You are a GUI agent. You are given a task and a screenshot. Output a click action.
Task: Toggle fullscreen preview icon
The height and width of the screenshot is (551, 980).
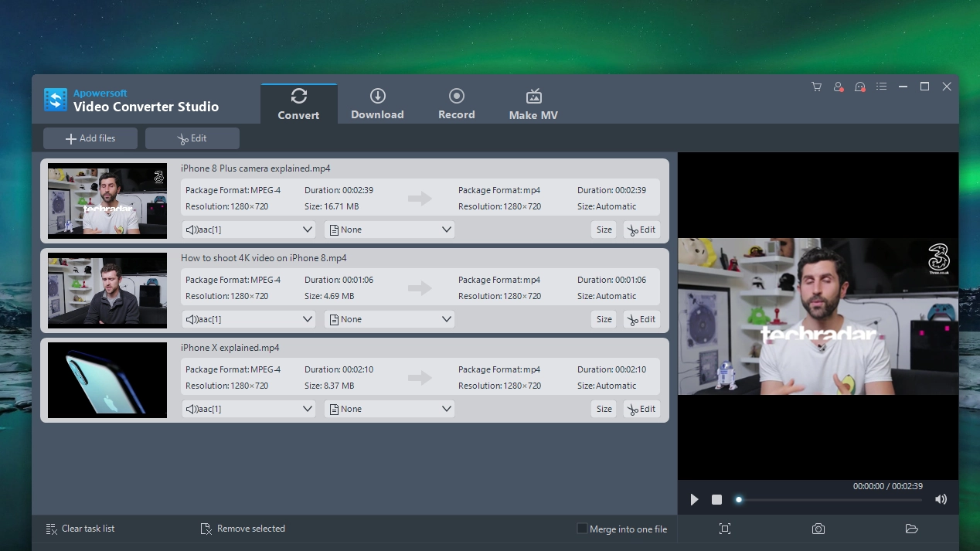(x=724, y=529)
